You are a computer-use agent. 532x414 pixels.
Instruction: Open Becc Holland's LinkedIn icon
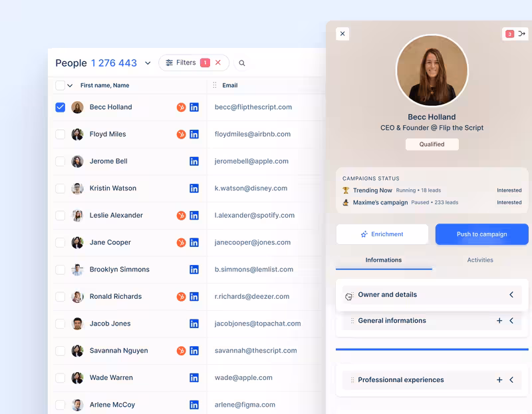point(194,107)
